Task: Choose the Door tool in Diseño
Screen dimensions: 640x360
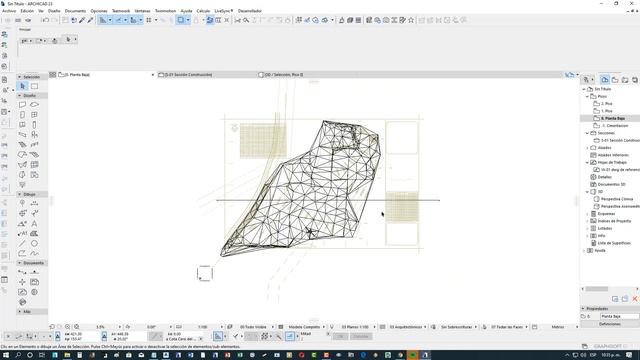Action: coord(22,115)
